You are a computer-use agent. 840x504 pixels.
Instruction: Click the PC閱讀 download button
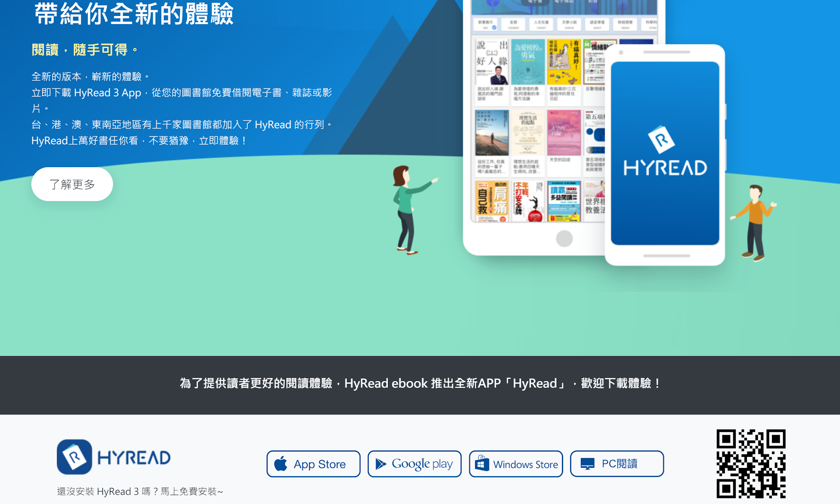617,463
